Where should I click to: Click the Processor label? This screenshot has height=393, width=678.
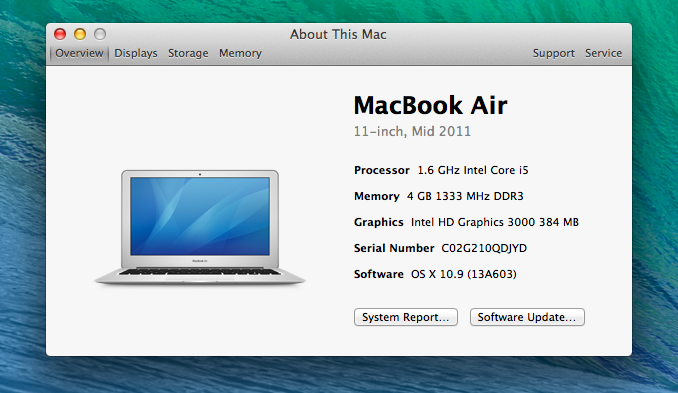pyautogui.click(x=381, y=170)
